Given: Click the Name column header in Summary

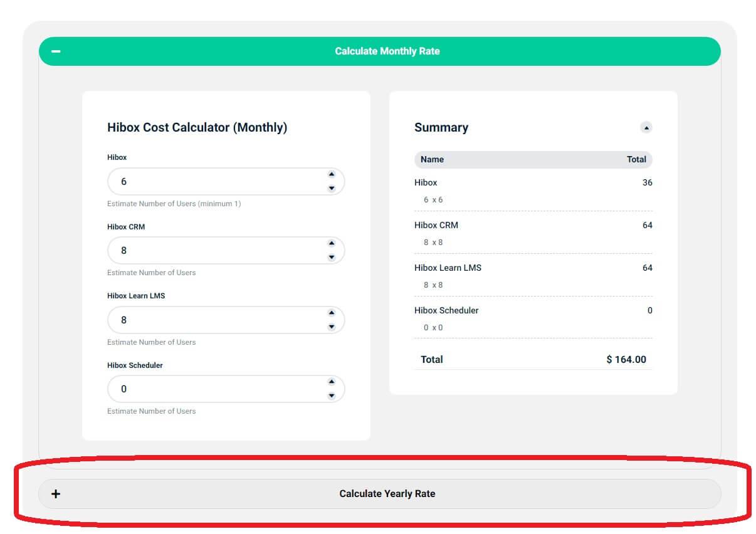Looking at the screenshot, I should (432, 160).
